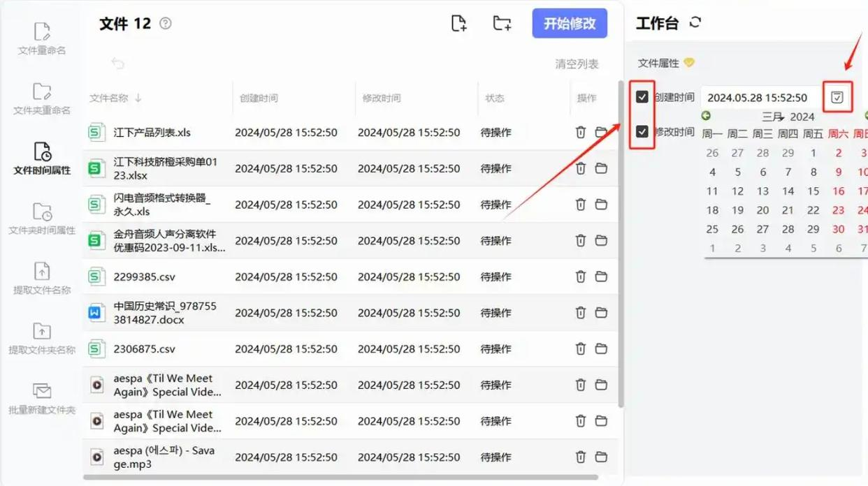Viewport: 868px width, 486px height.
Task: Click the 创建时间 column header
Action: 259,98
